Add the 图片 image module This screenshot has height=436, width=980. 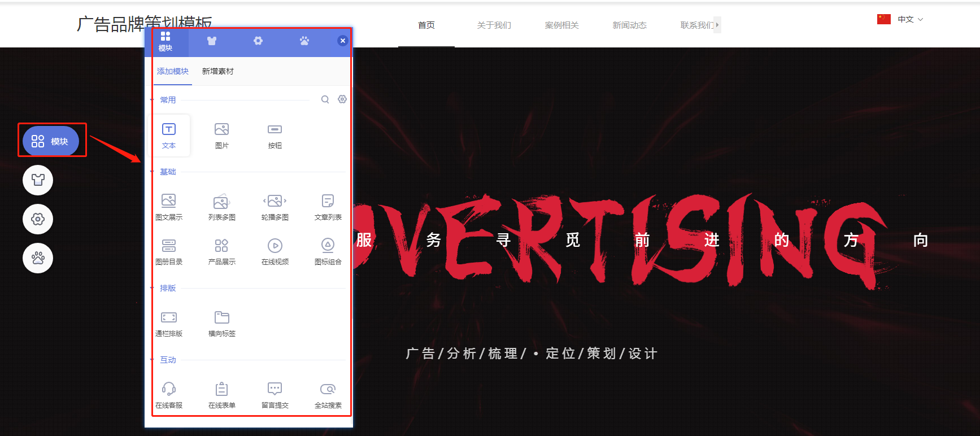click(222, 136)
